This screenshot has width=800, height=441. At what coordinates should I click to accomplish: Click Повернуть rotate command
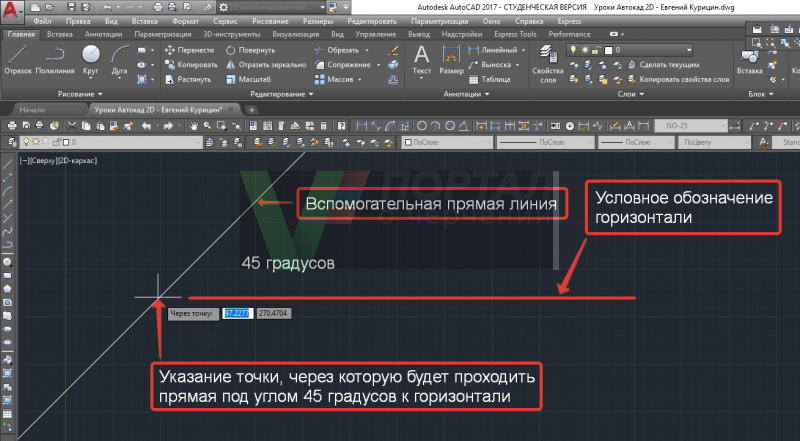[251, 50]
